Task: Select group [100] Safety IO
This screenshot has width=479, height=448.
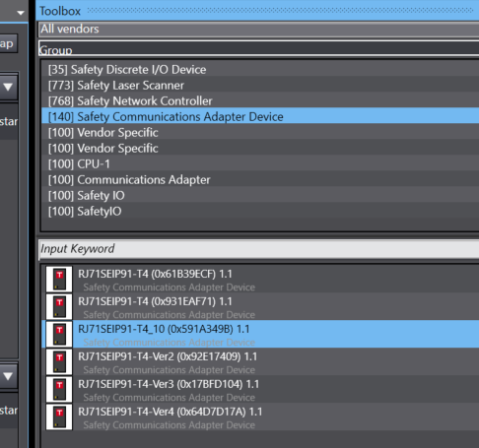Action: [x=260, y=195]
